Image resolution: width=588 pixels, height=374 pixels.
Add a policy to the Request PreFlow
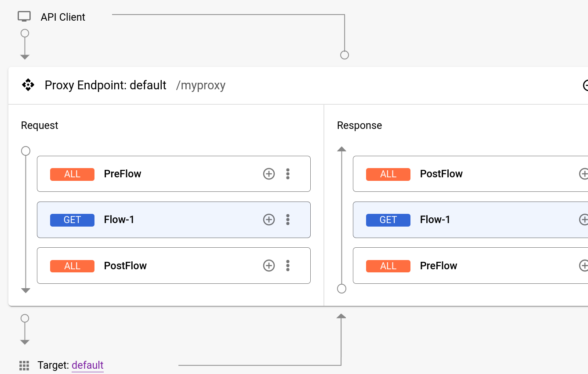coord(269,174)
